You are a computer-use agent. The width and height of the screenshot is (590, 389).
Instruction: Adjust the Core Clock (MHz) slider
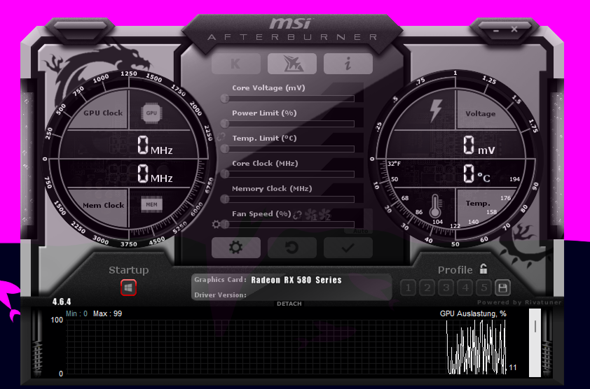pyautogui.click(x=289, y=174)
